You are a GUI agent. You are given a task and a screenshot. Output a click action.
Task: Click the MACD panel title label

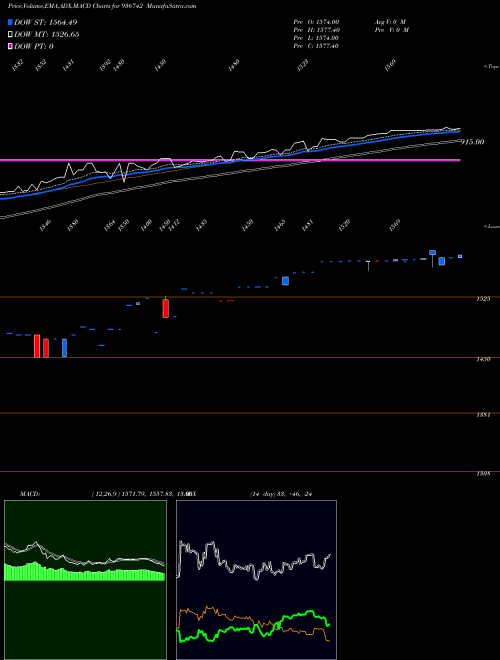point(29,494)
